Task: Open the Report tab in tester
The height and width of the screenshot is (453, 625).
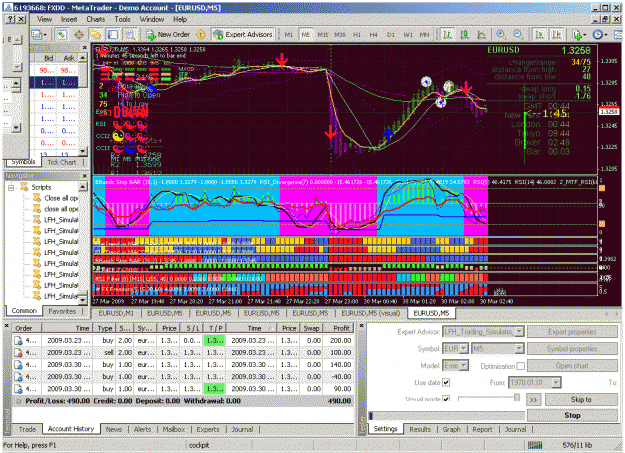Action: pyautogui.click(x=482, y=429)
